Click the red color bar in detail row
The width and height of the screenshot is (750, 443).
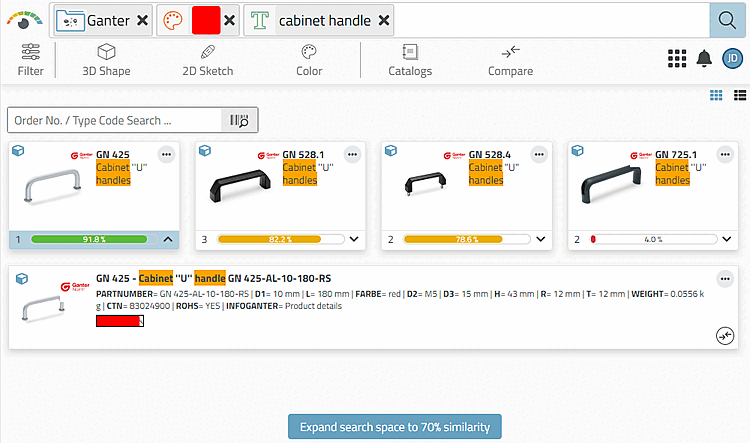pyautogui.click(x=120, y=321)
